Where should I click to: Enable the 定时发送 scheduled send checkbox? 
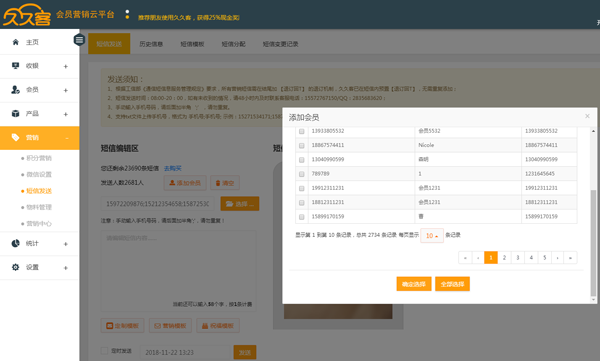(x=104, y=350)
